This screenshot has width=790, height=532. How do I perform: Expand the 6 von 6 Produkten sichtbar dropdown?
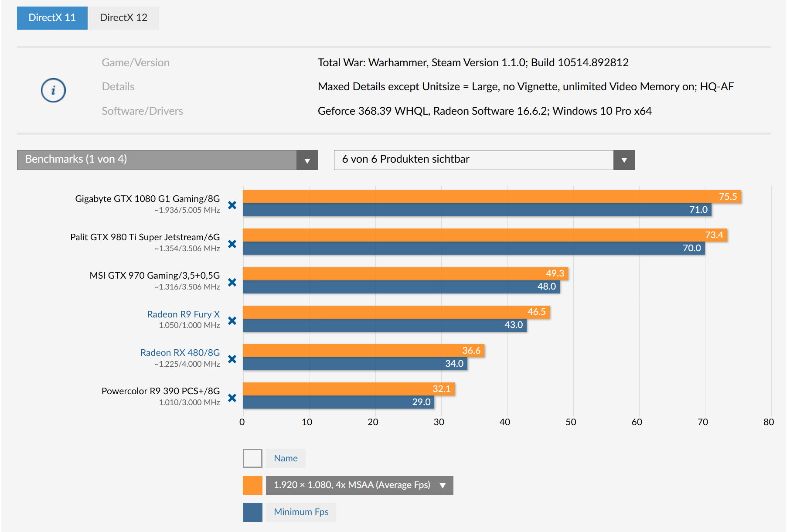(x=484, y=160)
